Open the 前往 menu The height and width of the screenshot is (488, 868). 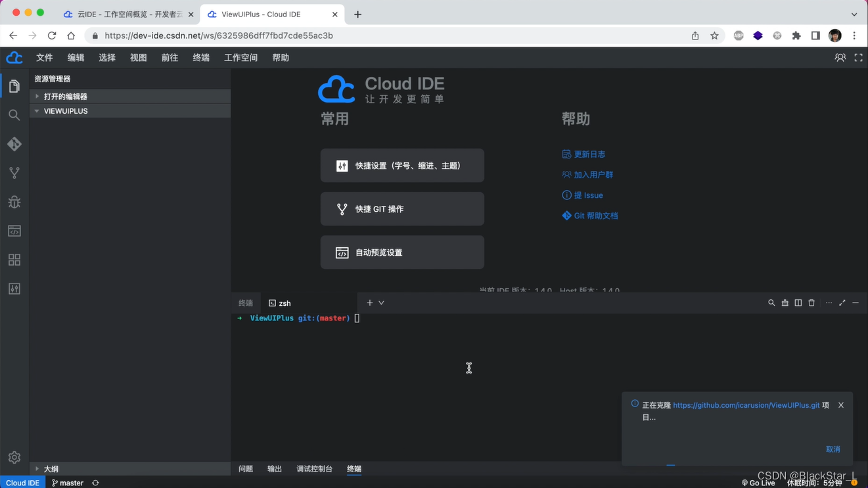point(170,58)
